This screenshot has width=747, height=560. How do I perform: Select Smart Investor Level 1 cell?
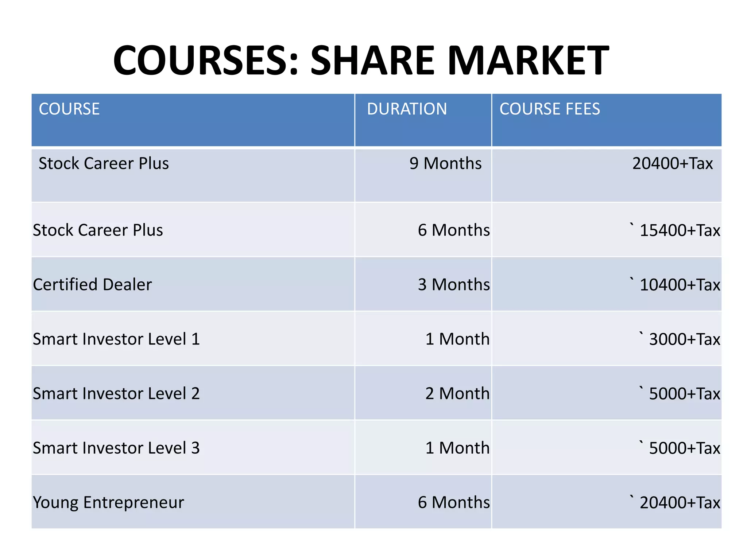pyautogui.click(x=193, y=339)
